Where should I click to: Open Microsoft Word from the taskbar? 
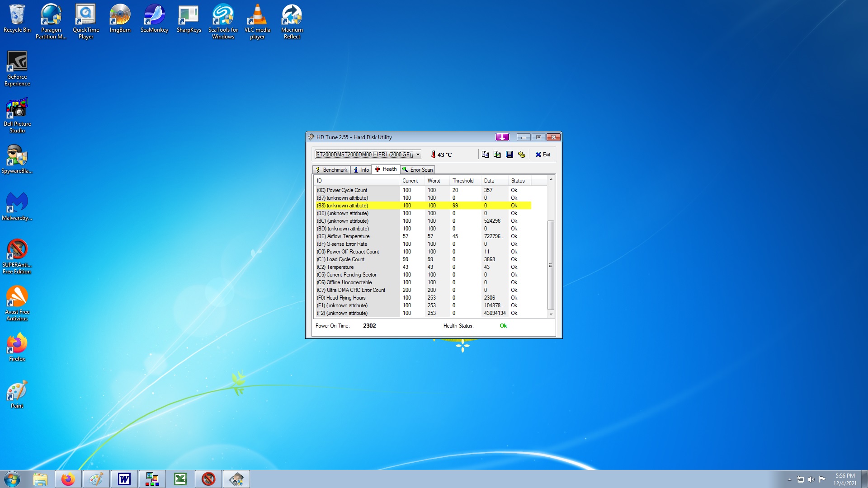124,479
